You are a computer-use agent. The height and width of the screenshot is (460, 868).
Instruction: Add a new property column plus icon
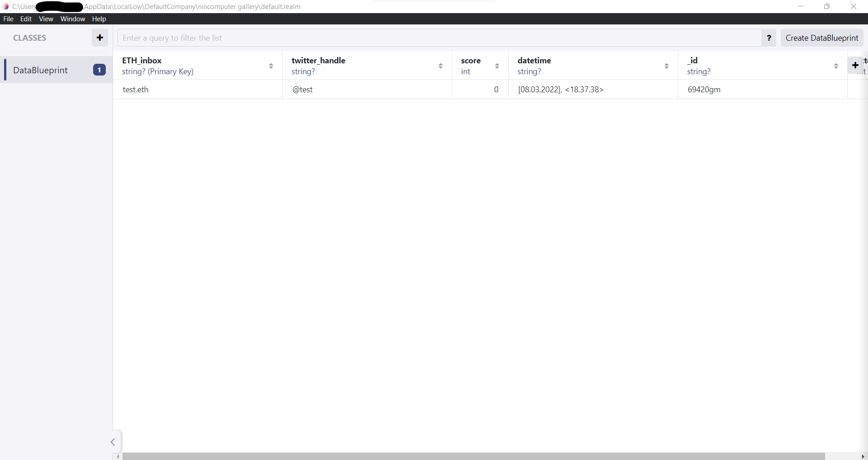855,65
